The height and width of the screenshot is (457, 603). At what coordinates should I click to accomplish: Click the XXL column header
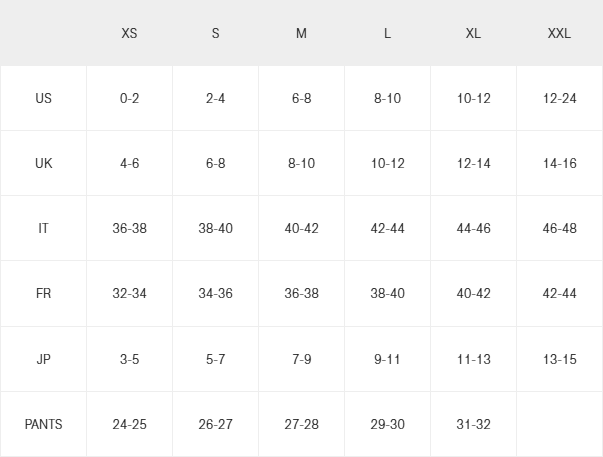point(559,33)
